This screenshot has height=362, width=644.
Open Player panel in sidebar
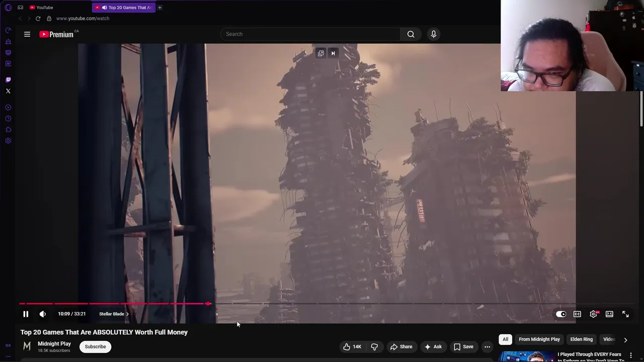[x=8, y=108]
